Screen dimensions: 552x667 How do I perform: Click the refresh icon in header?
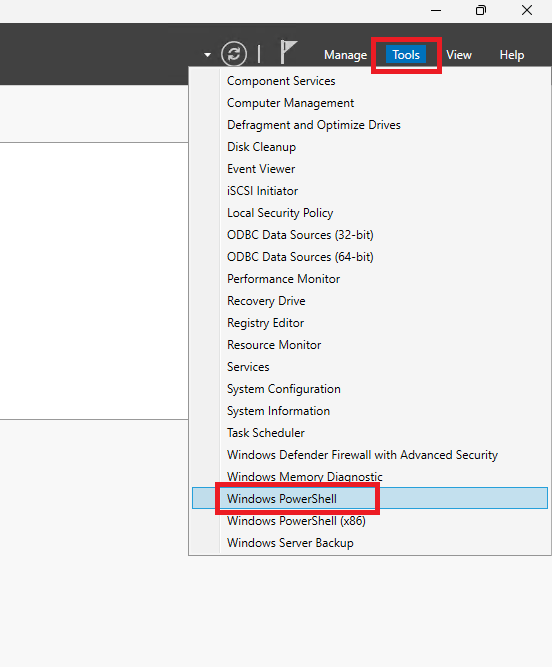coord(233,54)
